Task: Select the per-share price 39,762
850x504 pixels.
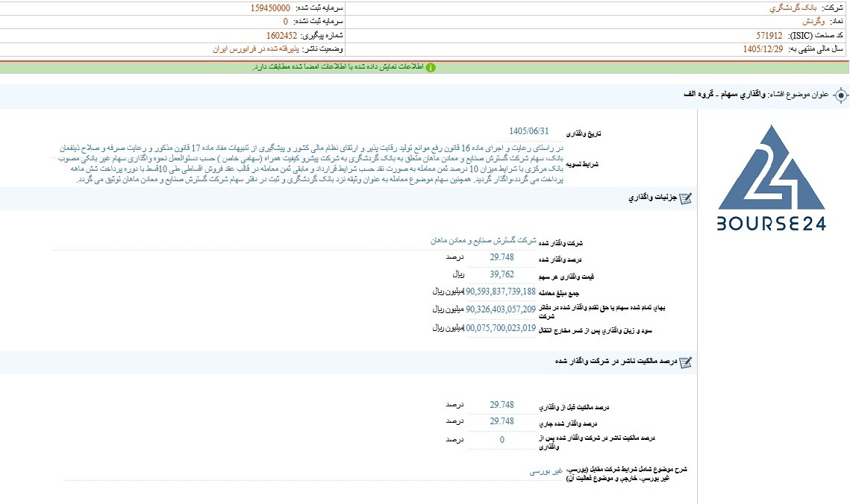Action: tap(501, 274)
